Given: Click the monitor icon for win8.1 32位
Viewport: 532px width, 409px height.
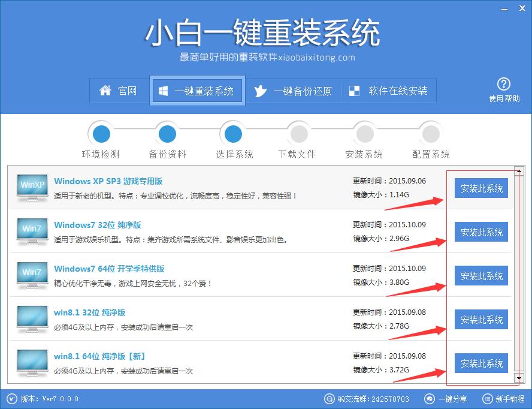Looking at the screenshot, I should (32, 318).
